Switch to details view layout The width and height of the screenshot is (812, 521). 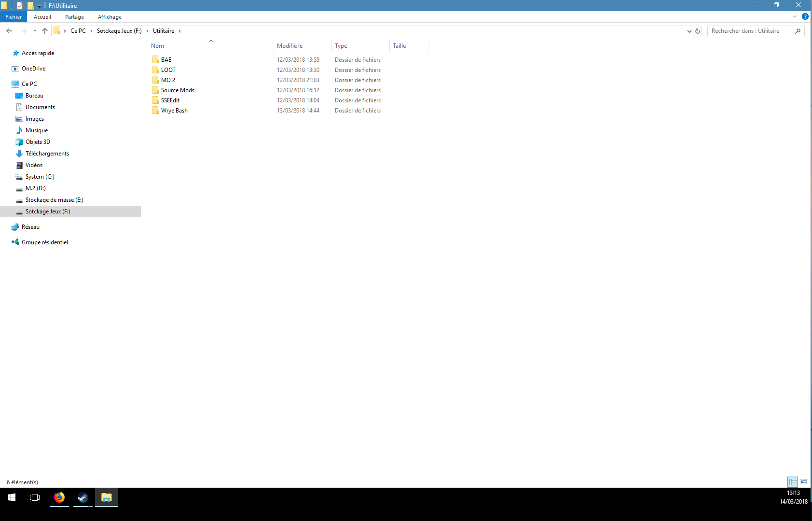click(793, 482)
